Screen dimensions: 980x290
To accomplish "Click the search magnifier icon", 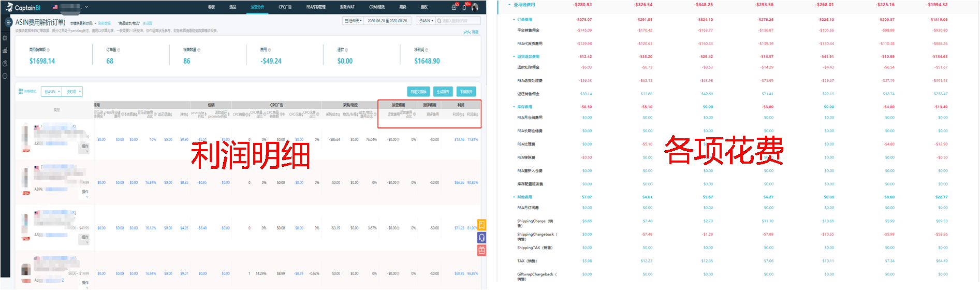I will pyautogui.click(x=439, y=21).
